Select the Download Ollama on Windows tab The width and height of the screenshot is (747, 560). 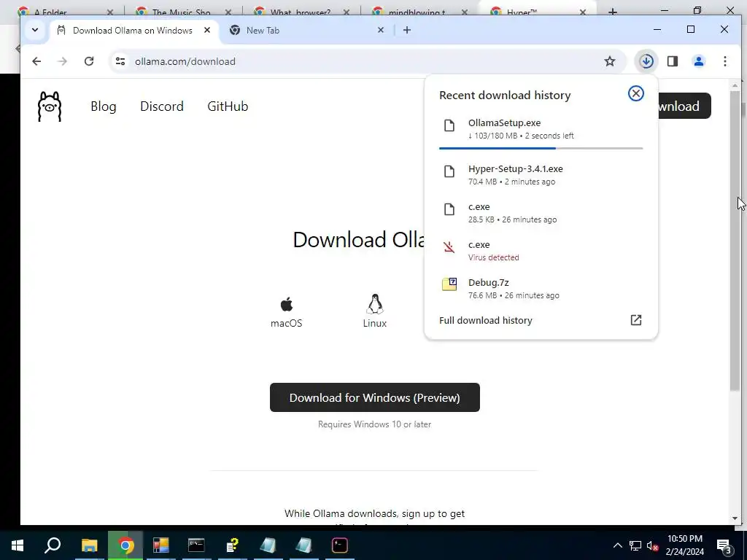tap(133, 30)
